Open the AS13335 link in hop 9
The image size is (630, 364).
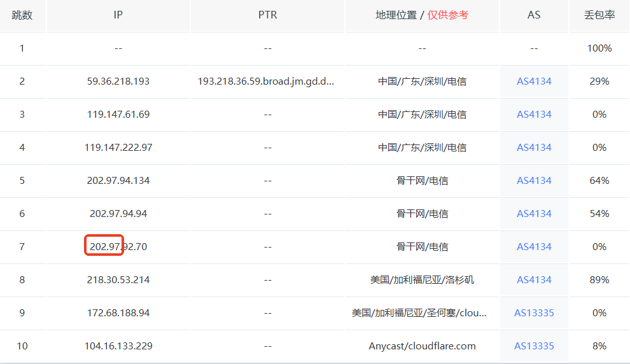[533, 313]
